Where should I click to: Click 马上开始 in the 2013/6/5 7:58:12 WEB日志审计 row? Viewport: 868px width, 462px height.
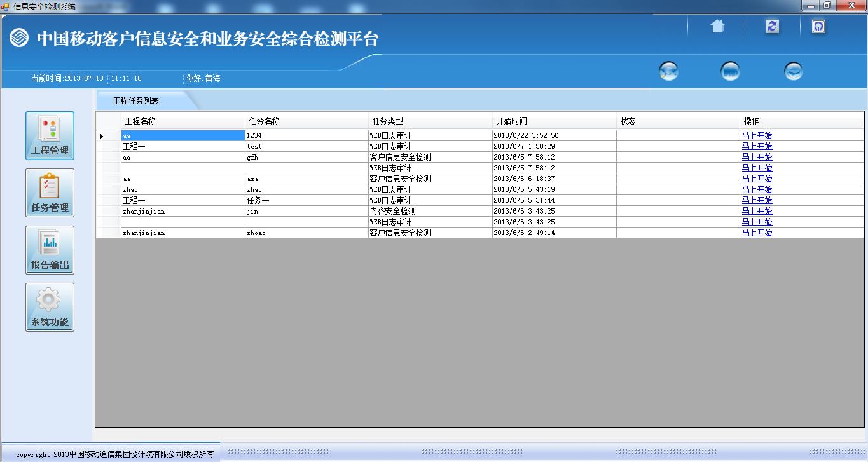coord(757,168)
